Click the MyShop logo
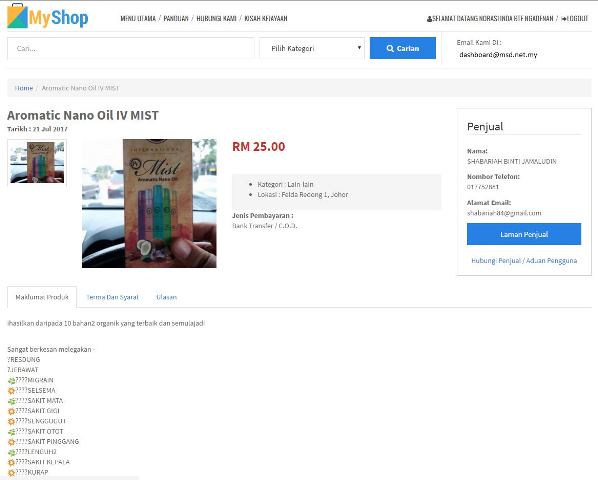This screenshot has width=598, height=480. coord(48,16)
